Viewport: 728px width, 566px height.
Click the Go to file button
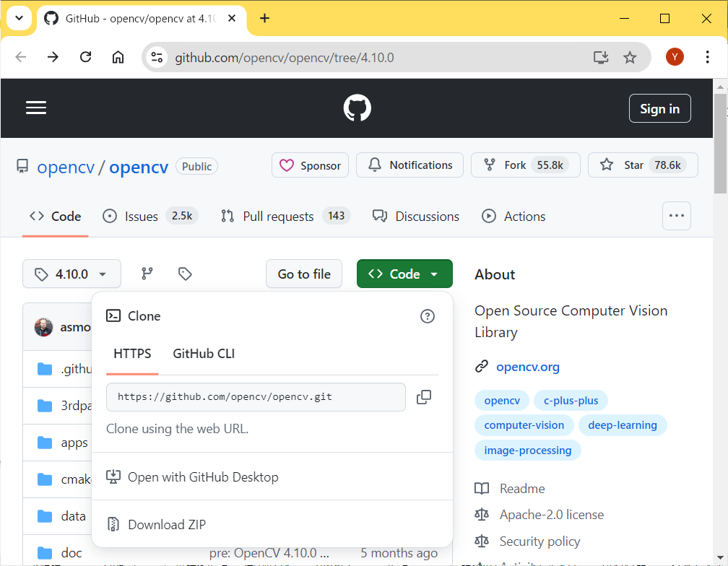tap(303, 274)
